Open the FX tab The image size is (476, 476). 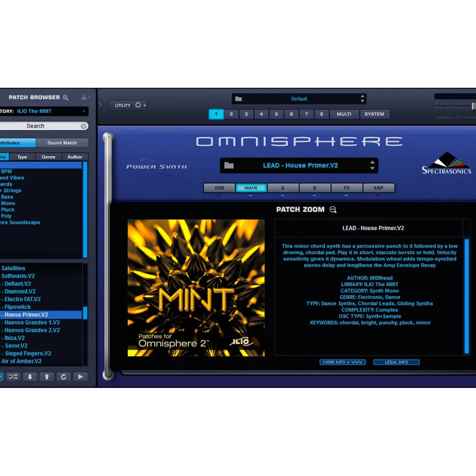(346, 188)
